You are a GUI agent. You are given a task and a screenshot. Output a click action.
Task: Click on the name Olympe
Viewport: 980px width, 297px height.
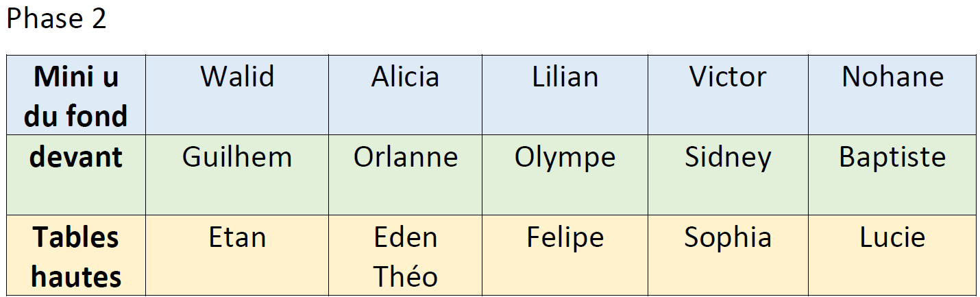click(x=565, y=158)
